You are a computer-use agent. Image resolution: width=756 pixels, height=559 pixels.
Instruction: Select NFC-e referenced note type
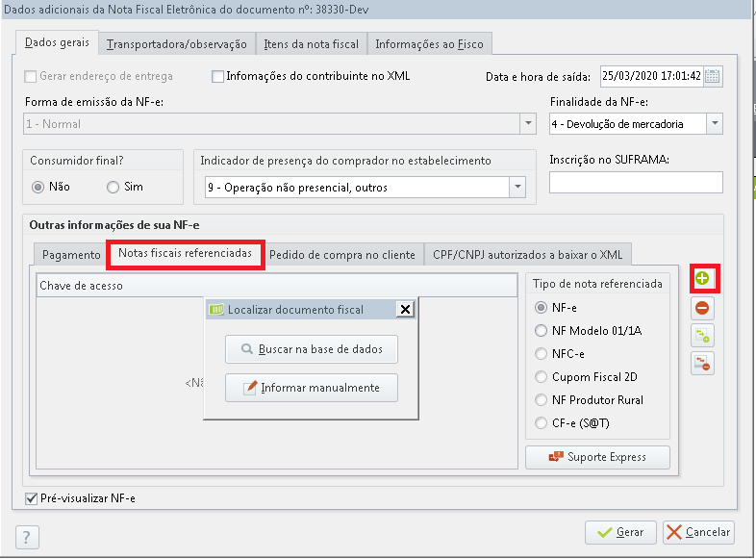[x=541, y=354]
